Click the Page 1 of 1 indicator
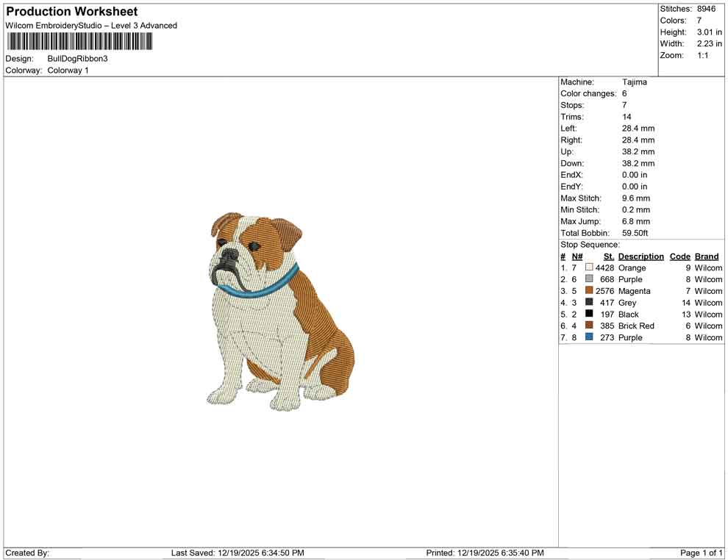Viewport: 728px width, 560px height. (699, 553)
